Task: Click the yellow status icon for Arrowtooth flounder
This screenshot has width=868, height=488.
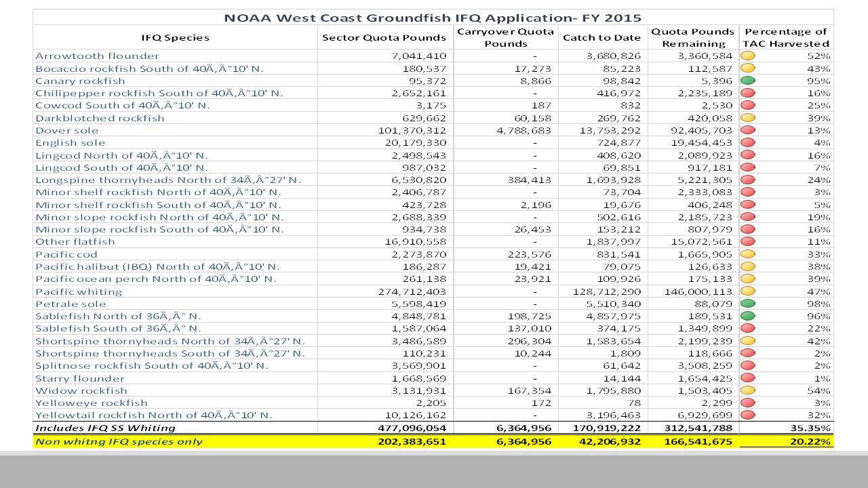Action: [749, 56]
